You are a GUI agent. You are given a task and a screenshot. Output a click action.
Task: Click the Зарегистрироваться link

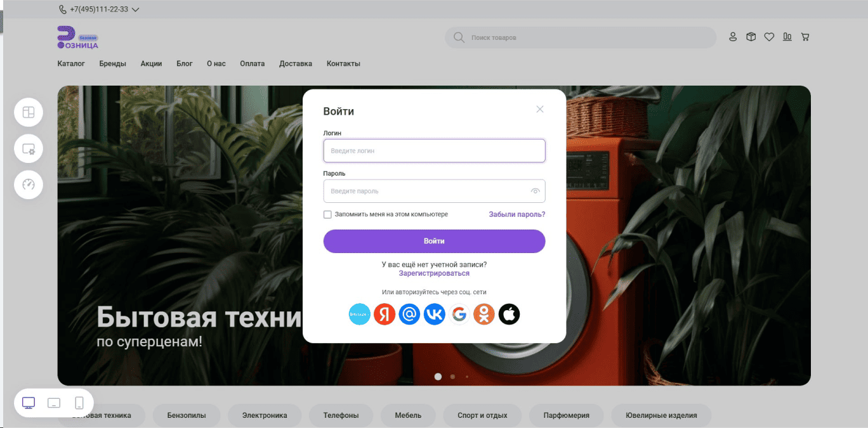click(x=434, y=273)
